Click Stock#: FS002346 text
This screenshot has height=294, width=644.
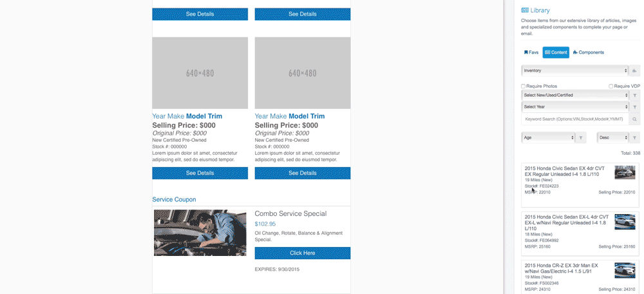pos(542,283)
